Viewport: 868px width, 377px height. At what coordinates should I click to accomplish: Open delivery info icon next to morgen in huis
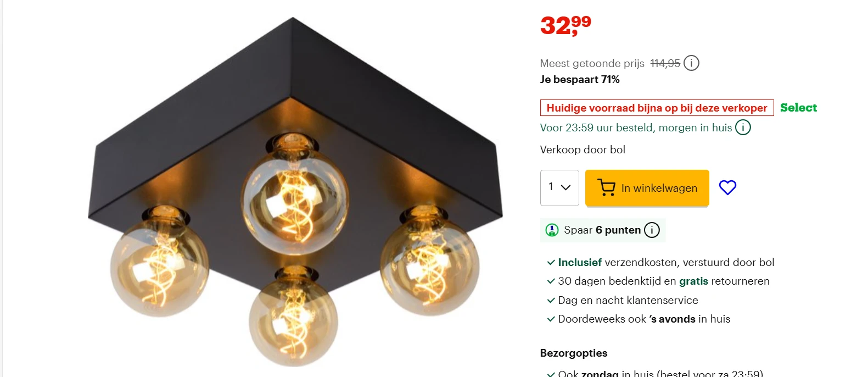[x=743, y=127]
